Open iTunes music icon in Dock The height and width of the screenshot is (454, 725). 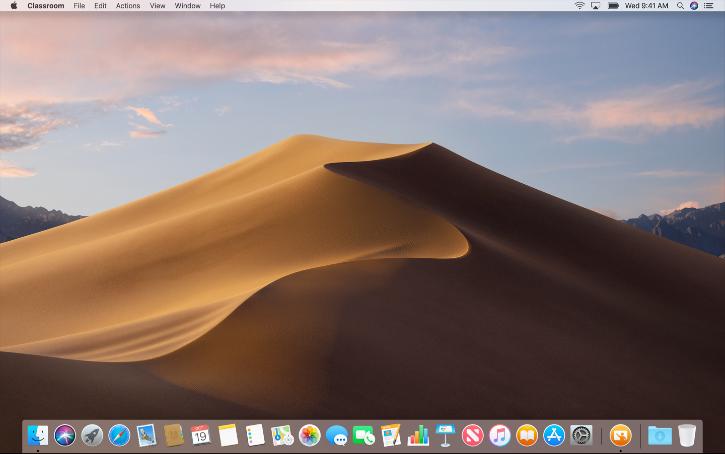[x=500, y=436]
